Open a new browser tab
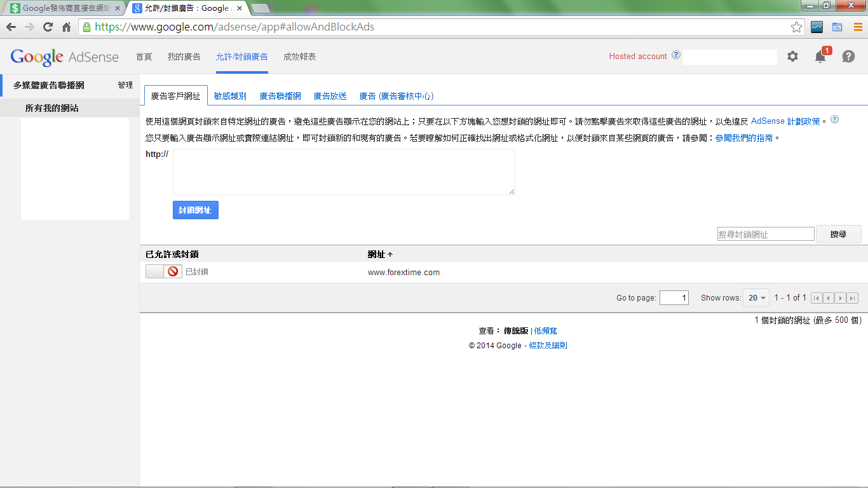Screen dimensions: 868x488 click(x=260, y=8)
